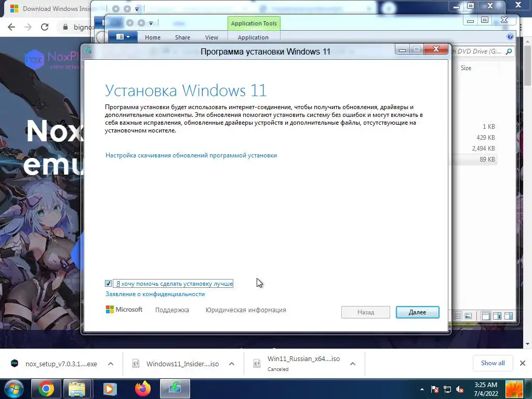This screenshot has height=399, width=532.
Task: Open the Home ribbon tab in Explorer
Action: (x=153, y=37)
